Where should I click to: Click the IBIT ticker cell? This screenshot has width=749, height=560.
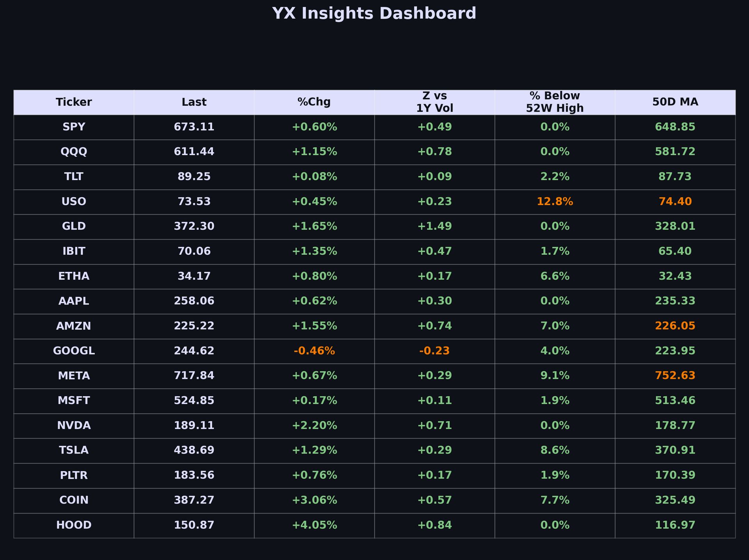(x=74, y=252)
